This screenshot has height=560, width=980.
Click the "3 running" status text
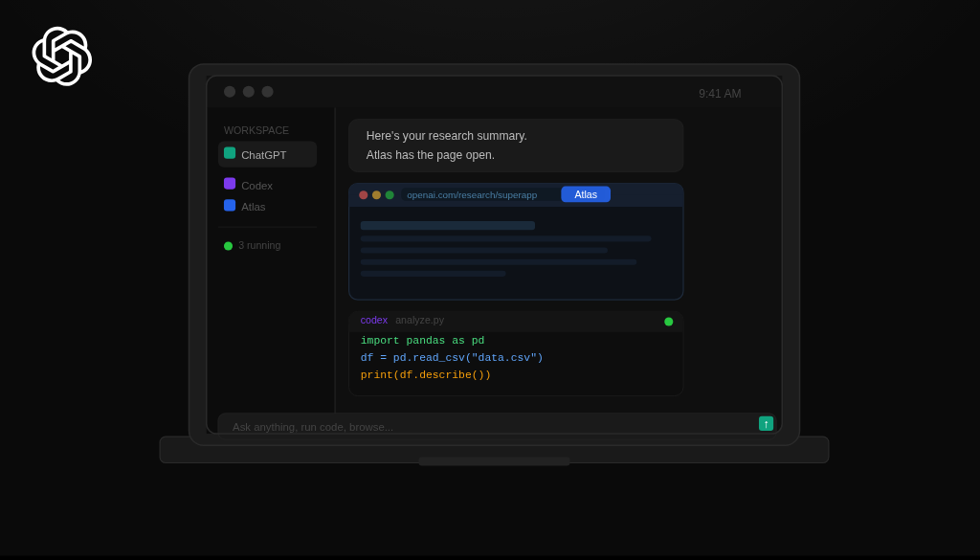point(259,246)
